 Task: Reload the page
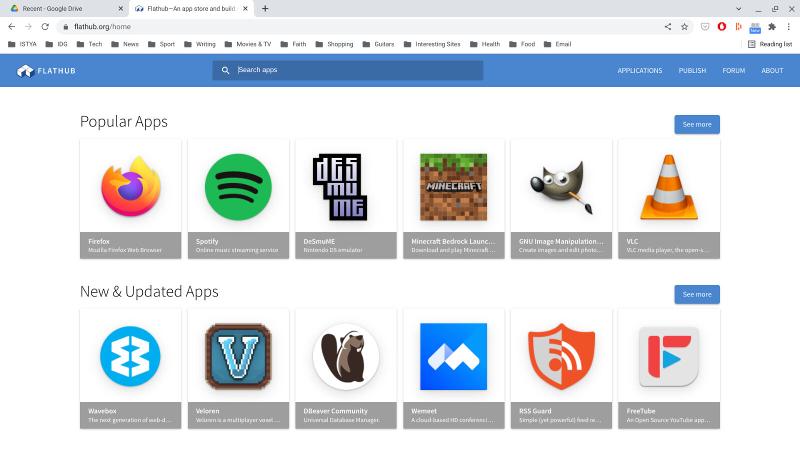tap(45, 27)
